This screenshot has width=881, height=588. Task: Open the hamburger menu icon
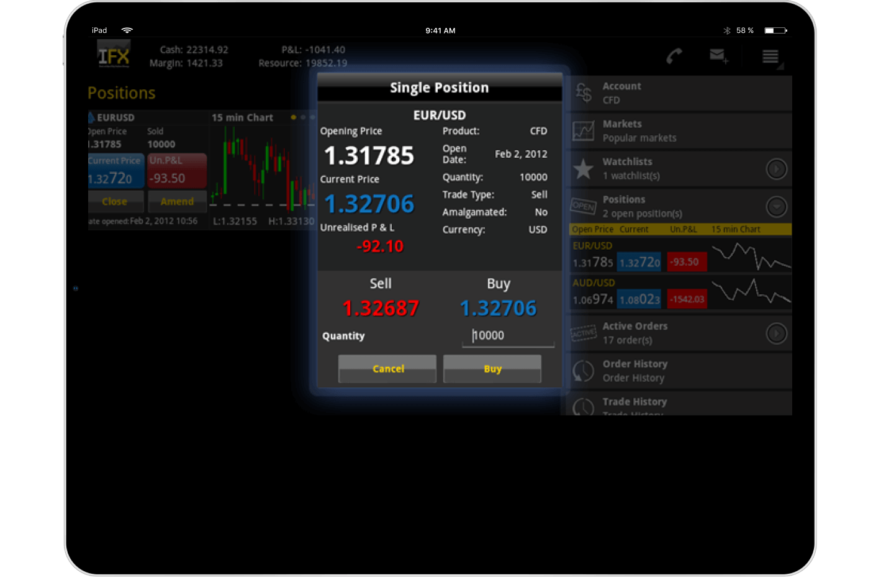(x=770, y=57)
